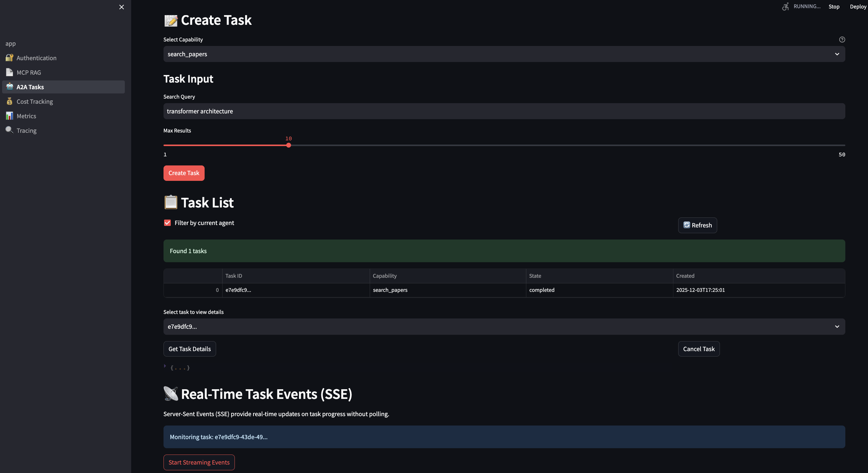The image size is (868, 473).
Task: Expand the collapsed JSON object triangle
Action: click(165, 366)
